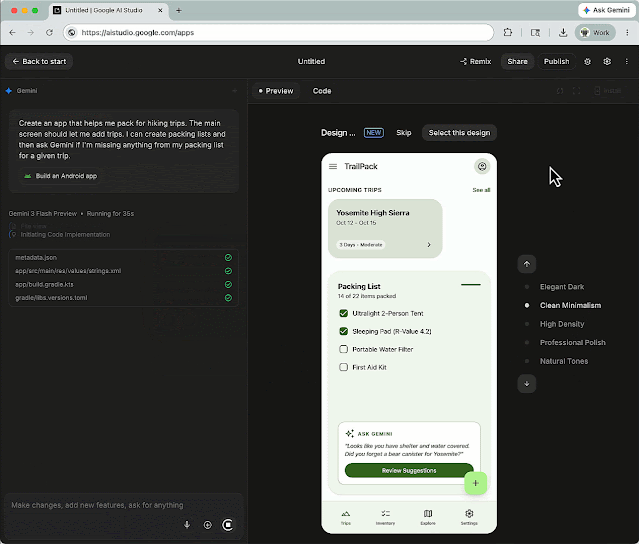Select the High Density design option
This screenshot has width=639, height=544.
[562, 324]
